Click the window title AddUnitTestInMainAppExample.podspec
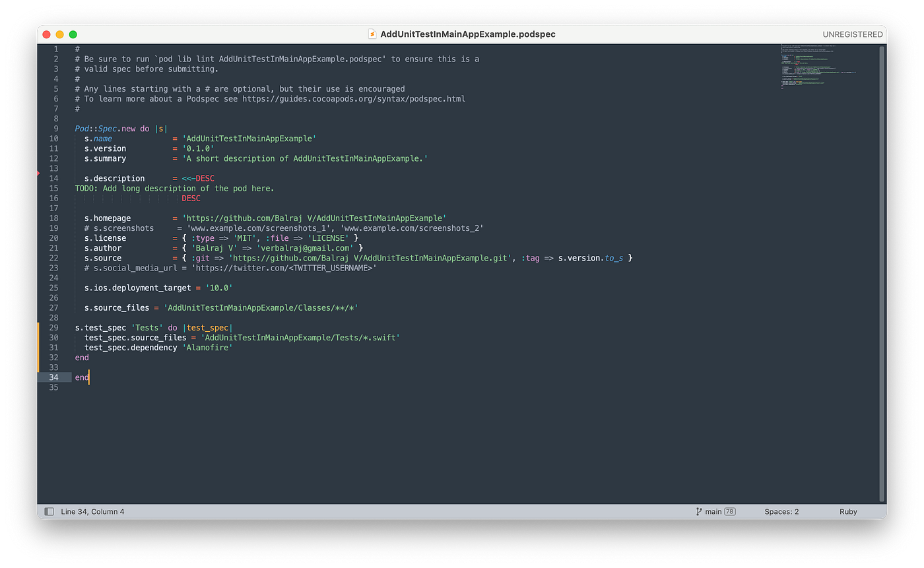The image size is (924, 568). [x=468, y=34]
